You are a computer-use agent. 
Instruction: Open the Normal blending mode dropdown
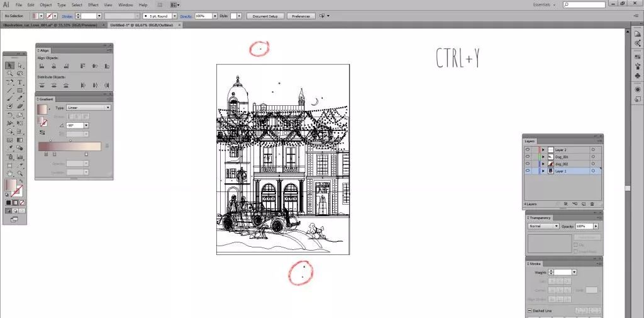click(543, 226)
